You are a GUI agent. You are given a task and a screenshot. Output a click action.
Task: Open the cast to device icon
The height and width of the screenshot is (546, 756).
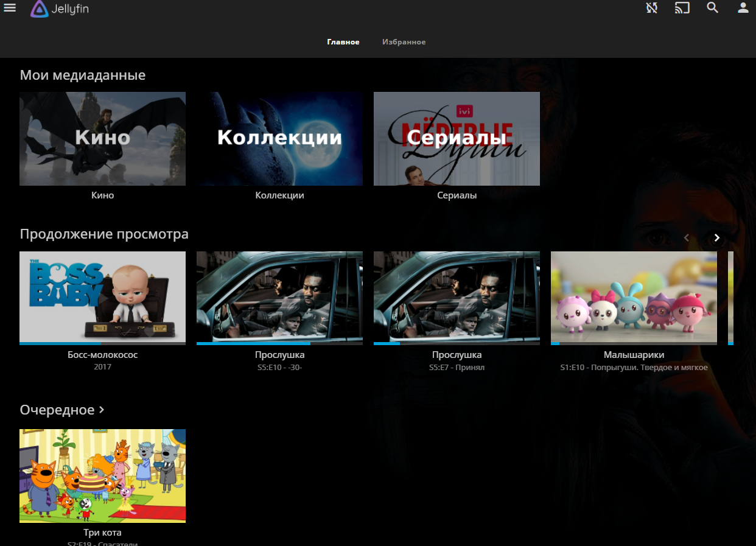pyautogui.click(x=682, y=8)
